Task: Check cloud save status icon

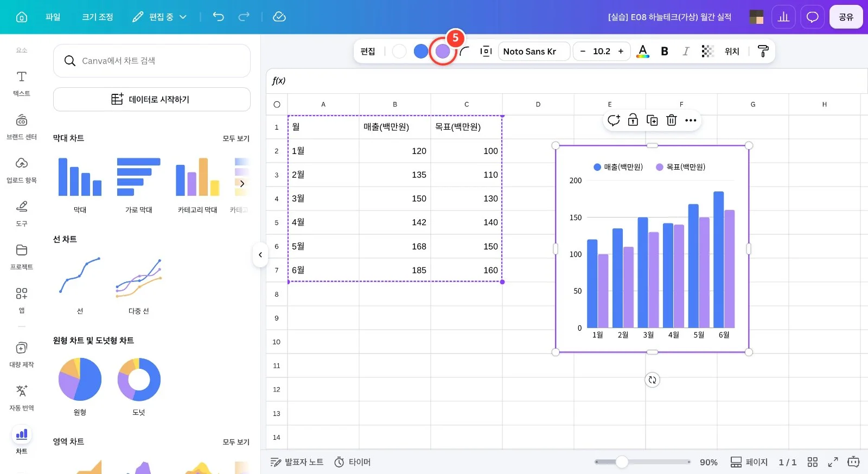Action: [279, 17]
